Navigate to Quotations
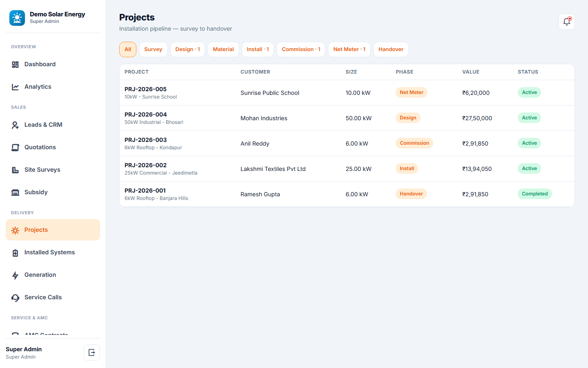The image size is (588, 368). point(53,148)
